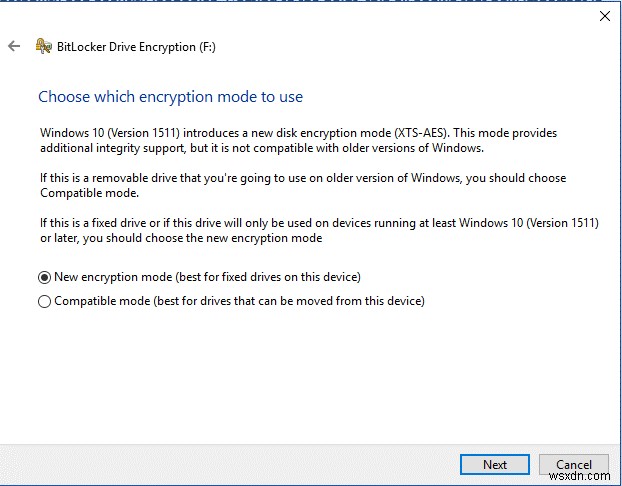622x486 pixels.
Task: Go back using the back arrow
Action: (x=14, y=46)
